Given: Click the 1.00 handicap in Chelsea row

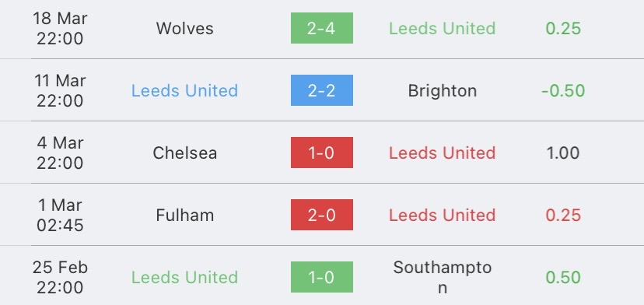Looking at the screenshot, I should coord(563,153).
